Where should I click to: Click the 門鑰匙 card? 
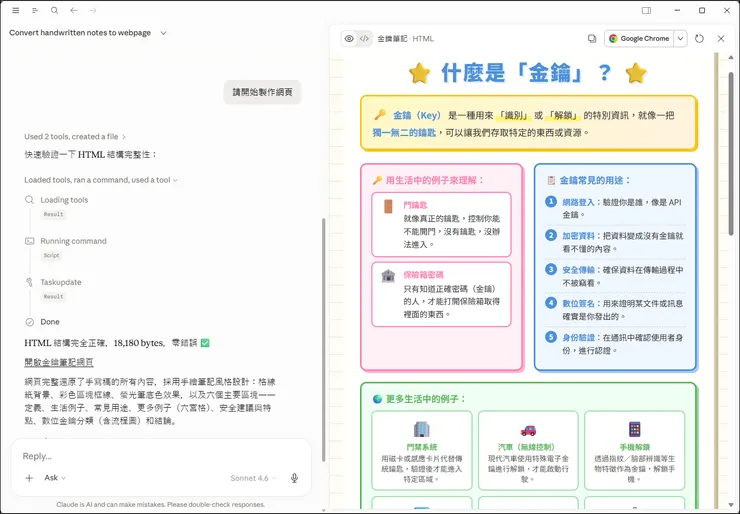(x=441, y=224)
